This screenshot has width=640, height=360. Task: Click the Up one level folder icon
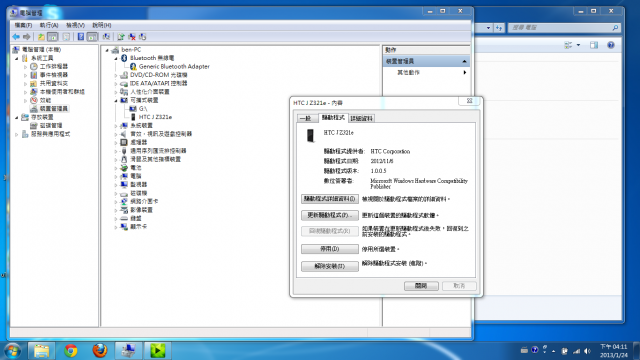(x=41, y=37)
